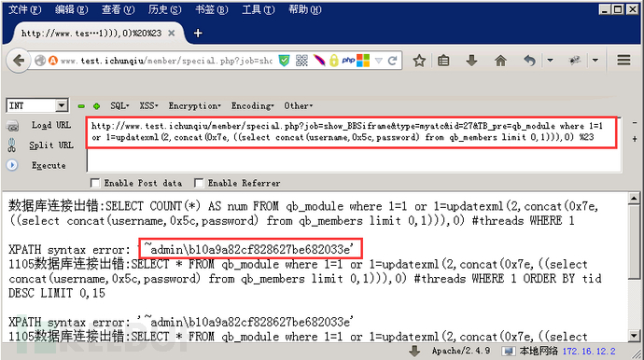Bookmark this page with the star icon
This screenshot has height=360, width=644.
[x=419, y=61]
